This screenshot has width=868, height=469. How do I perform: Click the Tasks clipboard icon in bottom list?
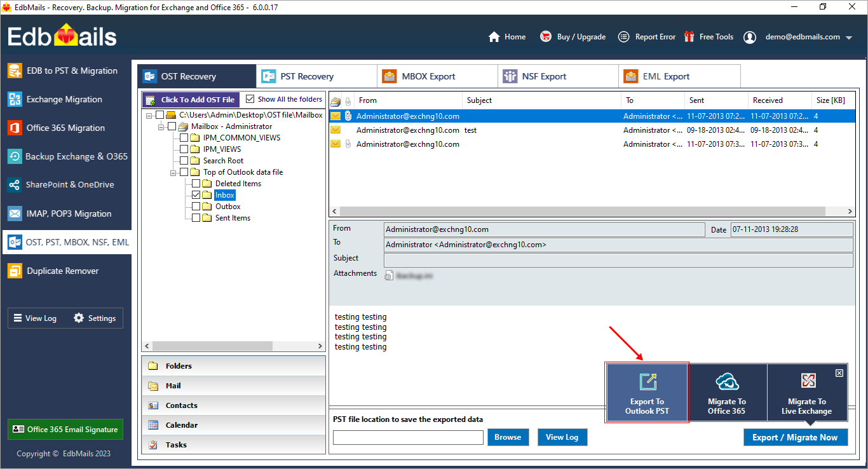point(153,445)
